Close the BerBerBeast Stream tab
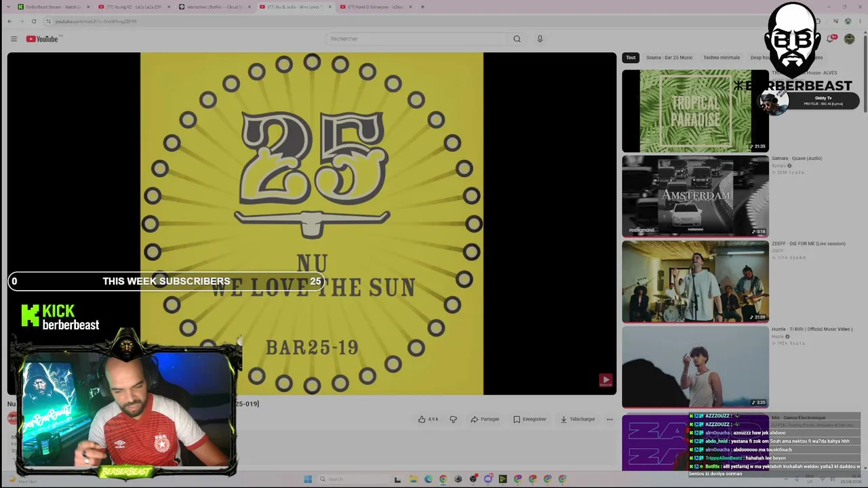The image size is (868, 488). pyautogui.click(x=88, y=7)
